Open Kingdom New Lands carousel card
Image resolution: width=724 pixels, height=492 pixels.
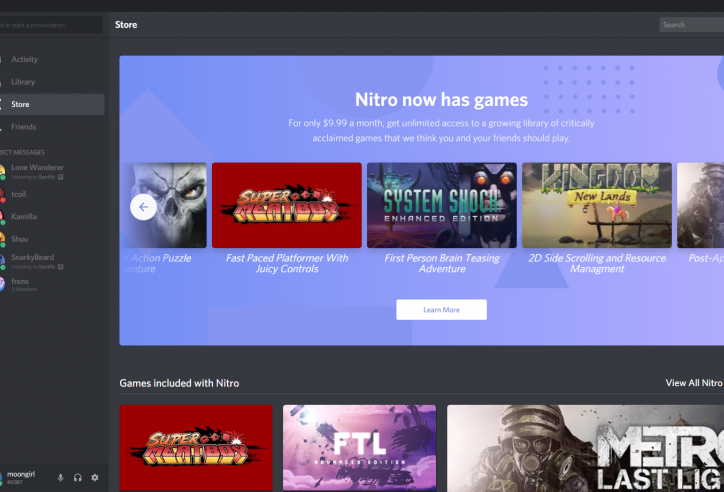pos(597,205)
